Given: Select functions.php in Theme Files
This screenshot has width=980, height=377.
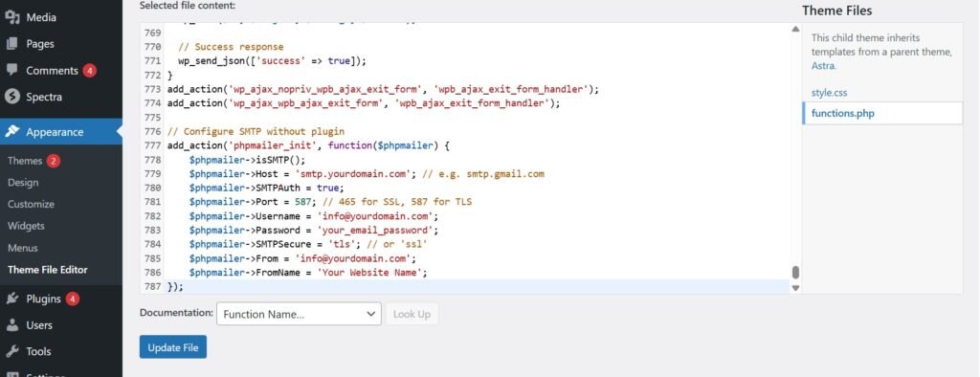Looking at the screenshot, I should coord(882,113).
